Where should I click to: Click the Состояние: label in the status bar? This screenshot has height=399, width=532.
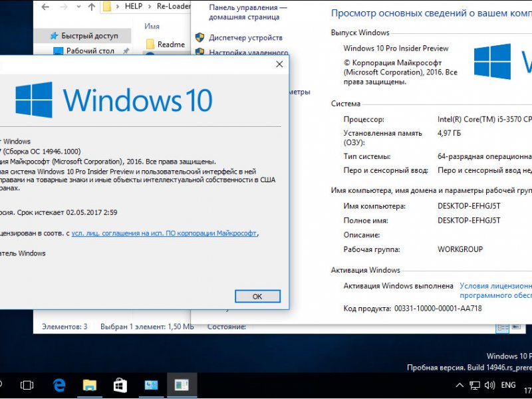(227, 327)
